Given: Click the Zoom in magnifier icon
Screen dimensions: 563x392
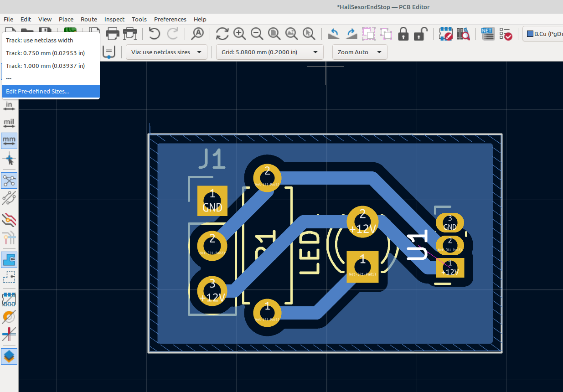Looking at the screenshot, I should pyautogui.click(x=239, y=34).
